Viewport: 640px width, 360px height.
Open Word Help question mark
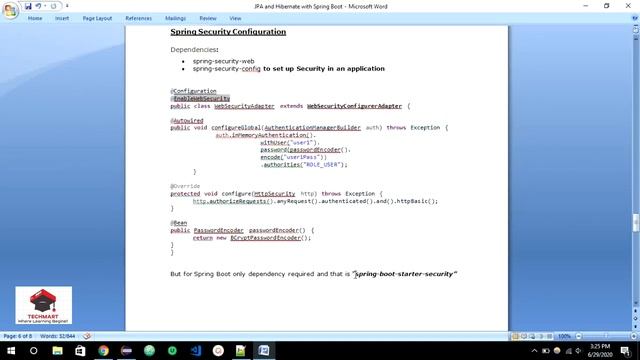[635, 18]
